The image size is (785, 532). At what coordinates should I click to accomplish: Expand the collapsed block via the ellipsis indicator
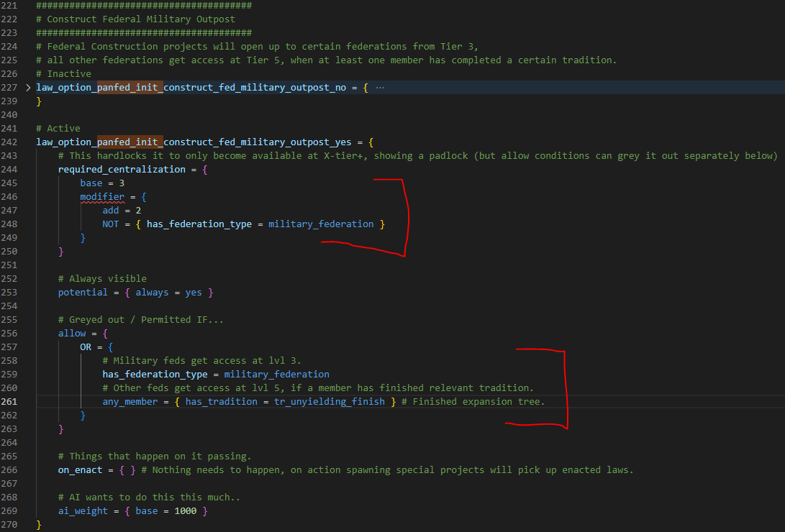(381, 87)
